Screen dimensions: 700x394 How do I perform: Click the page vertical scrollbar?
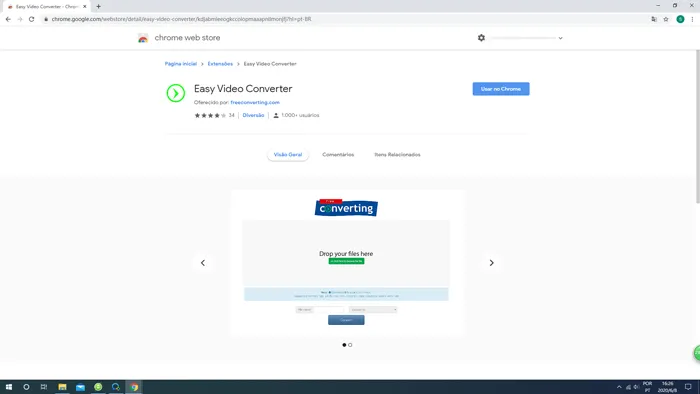point(697,127)
